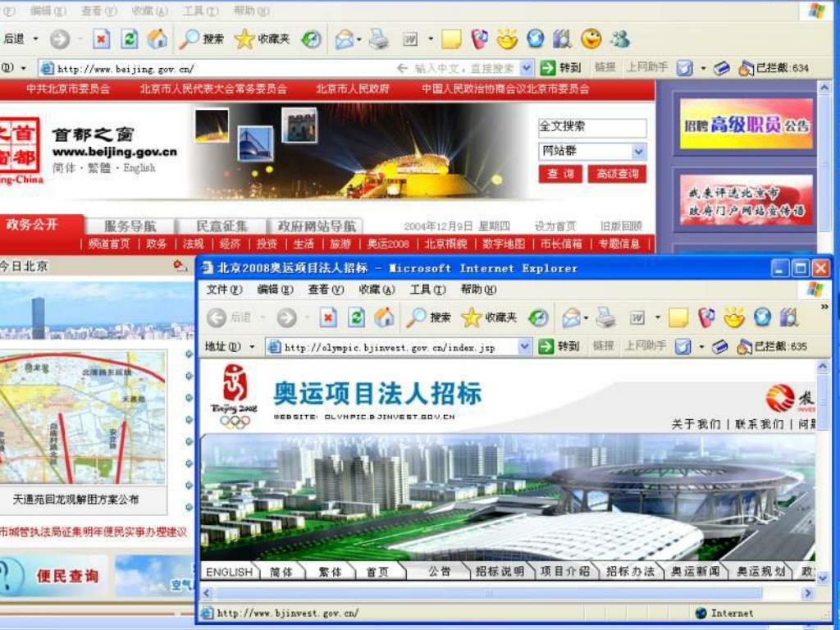840x630 pixels.
Task: Stop loading the Olympic bidding page
Action: coord(328,318)
